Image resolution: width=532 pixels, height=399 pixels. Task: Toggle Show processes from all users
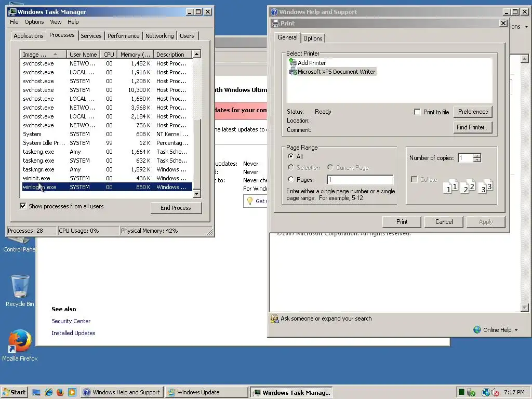point(23,206)
